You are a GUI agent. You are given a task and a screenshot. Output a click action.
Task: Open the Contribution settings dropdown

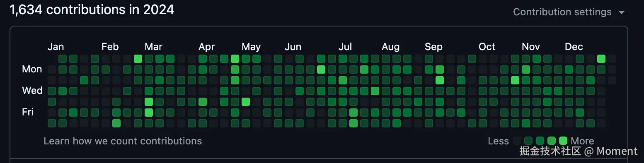[569, 12]
